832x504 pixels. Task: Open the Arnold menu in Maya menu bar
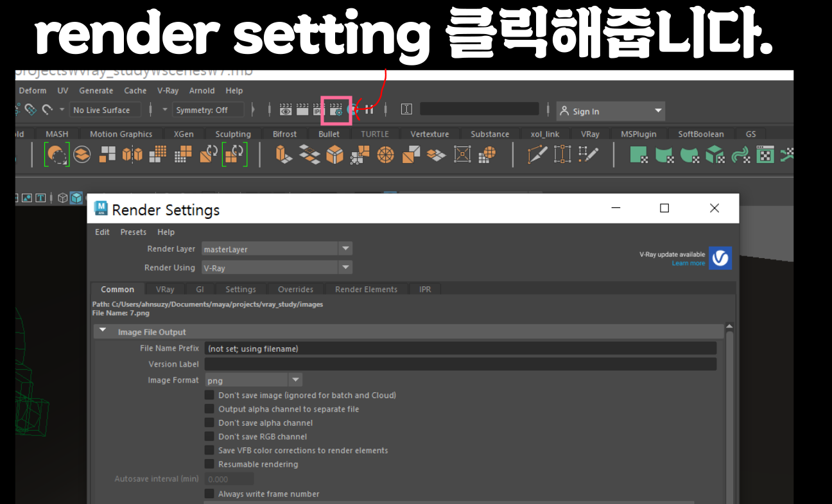tap(202, 91)
